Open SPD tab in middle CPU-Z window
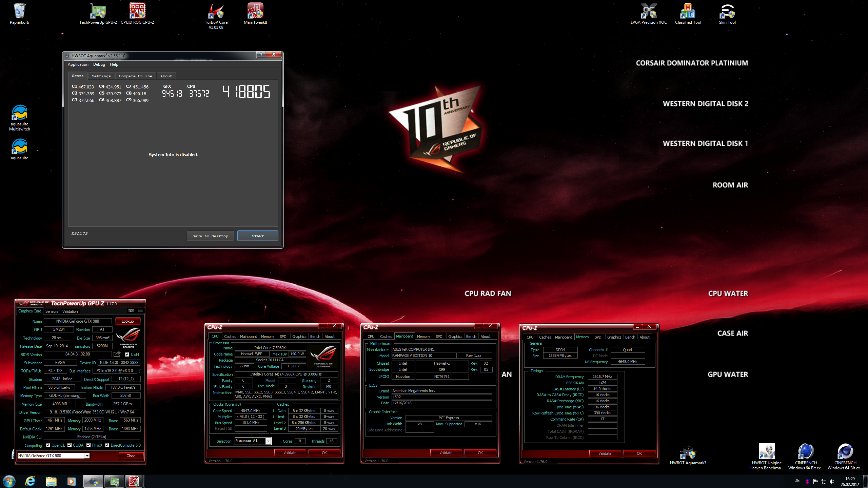The height and width of the screenshot is (488, 868). 439,337
